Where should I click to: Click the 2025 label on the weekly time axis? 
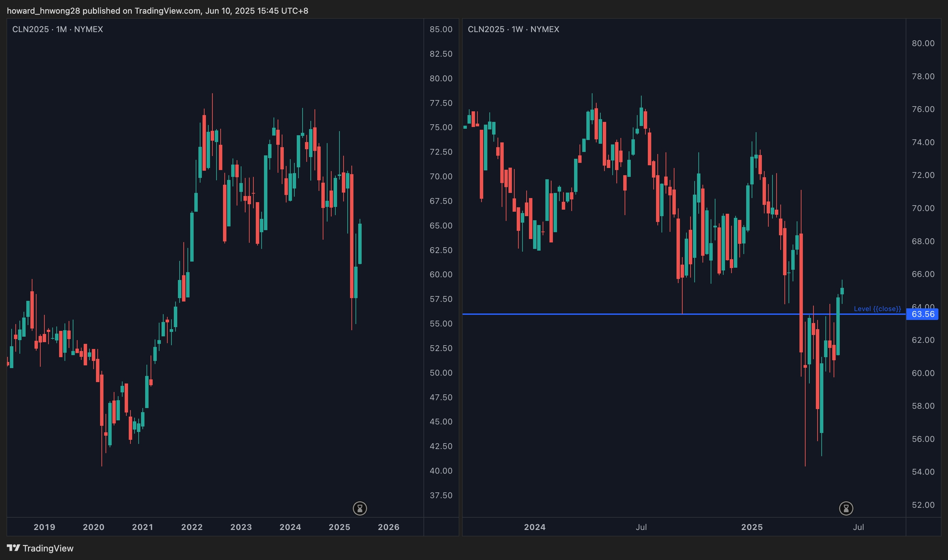click(x=752, y=527)
